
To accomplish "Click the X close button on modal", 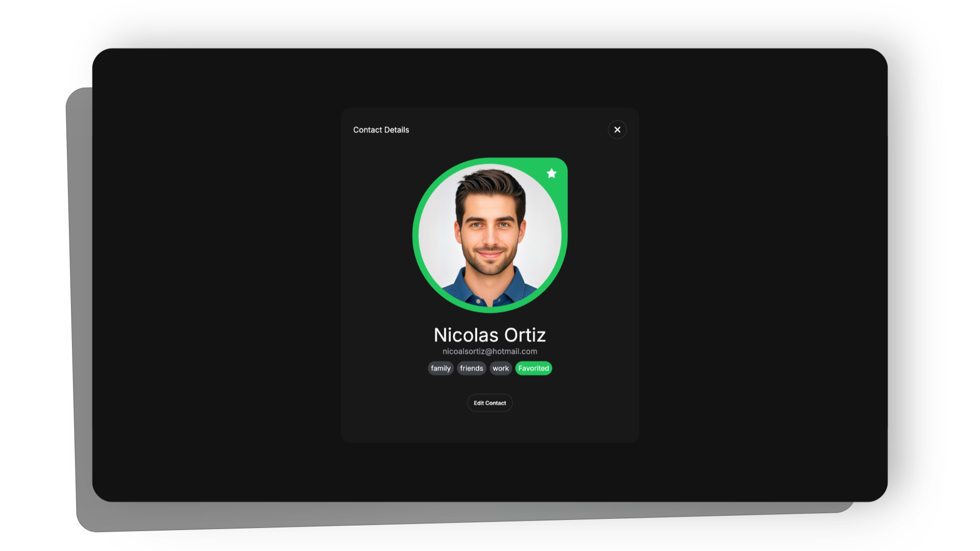I will (x=617, y=129).
